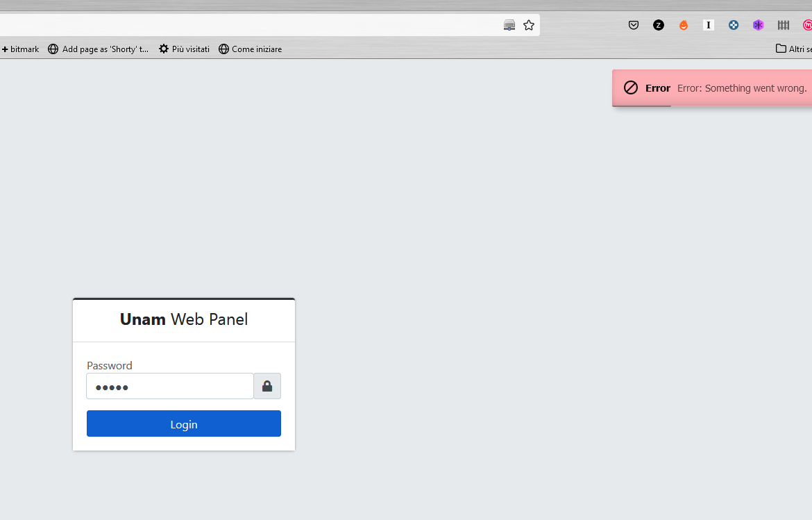Click the error prohibition icon in the alert
Screen dimensions: 812x520
[631, 87]
